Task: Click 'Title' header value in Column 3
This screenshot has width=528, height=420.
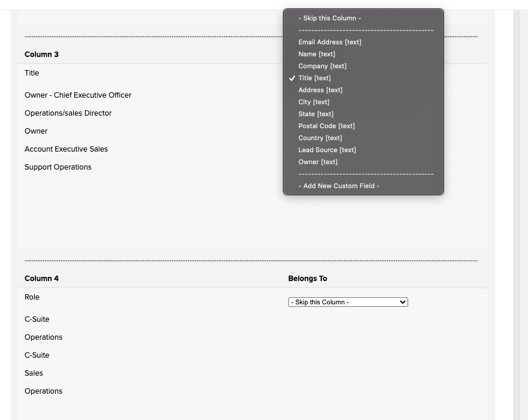Action: (x=32, y=73)
